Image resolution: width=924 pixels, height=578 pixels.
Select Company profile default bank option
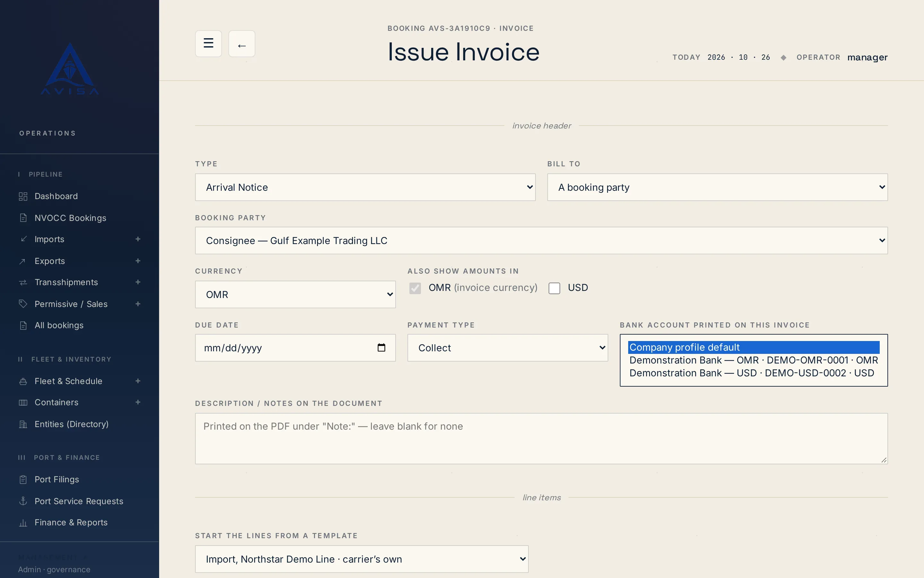753,347
